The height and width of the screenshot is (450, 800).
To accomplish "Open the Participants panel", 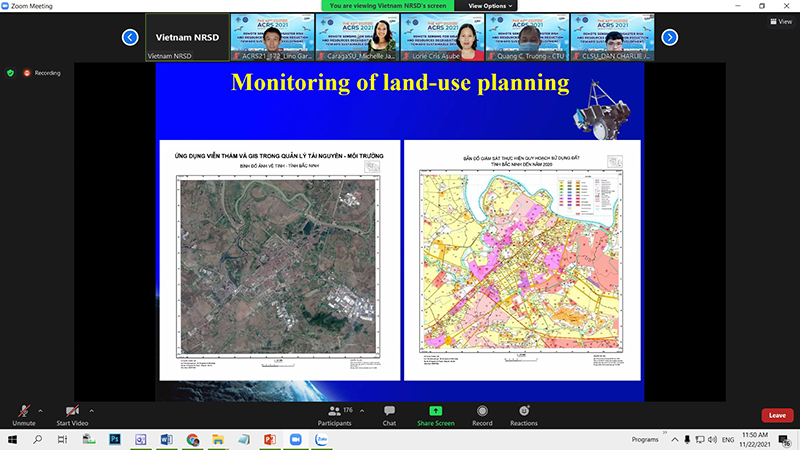I will 335,416.
